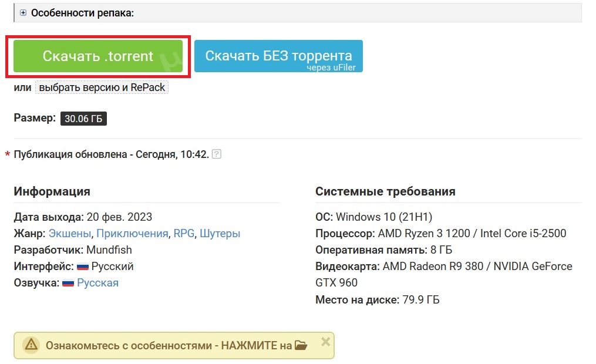Follow the Приключения genre link
Viewport: 596px width, 364px height.
coord(132,234)
